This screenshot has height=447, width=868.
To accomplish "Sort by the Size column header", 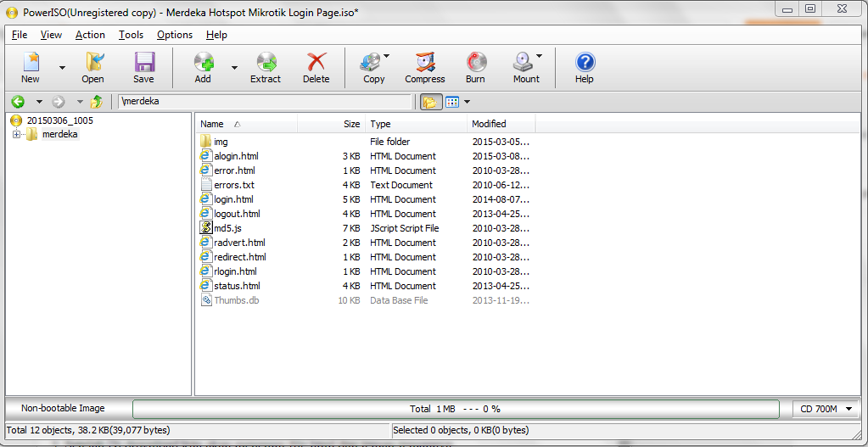I will click(x=332, y=124).
